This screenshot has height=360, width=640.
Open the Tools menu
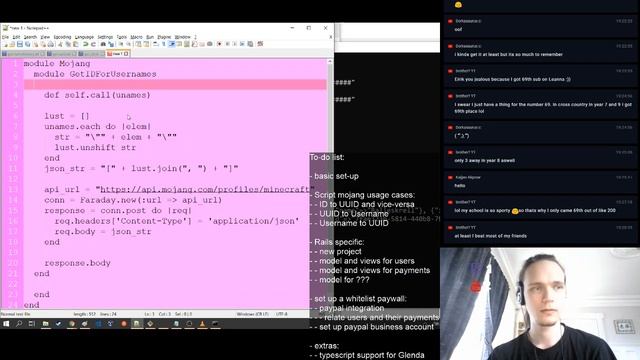pos(122,37)
